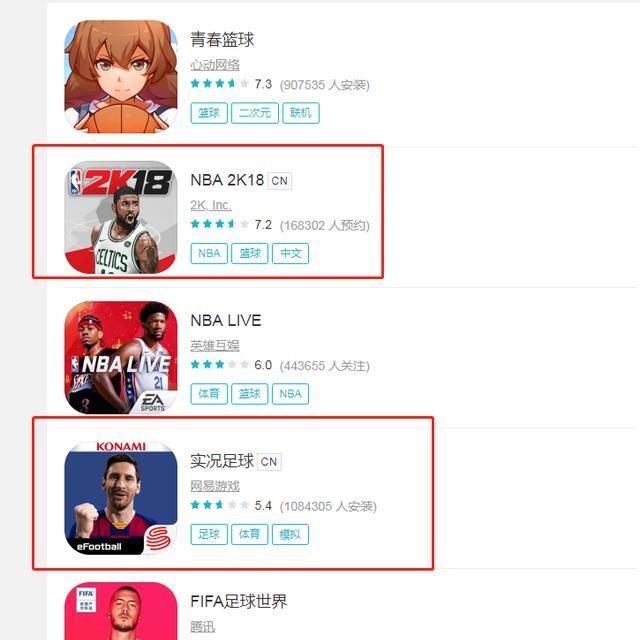Open the 青春篮球 anime girl game icon
The width and height of the screenshot is (640, 640).
pos(121,77)
